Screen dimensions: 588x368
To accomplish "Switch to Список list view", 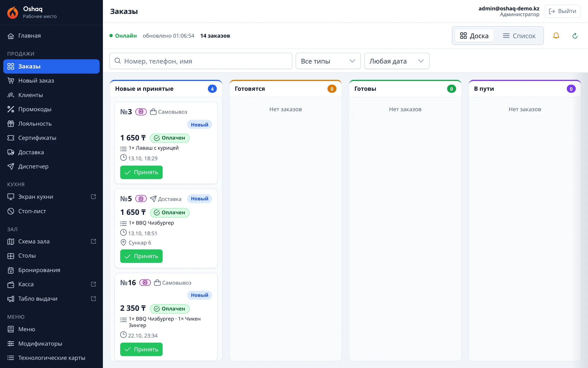I will coord(519,36).
